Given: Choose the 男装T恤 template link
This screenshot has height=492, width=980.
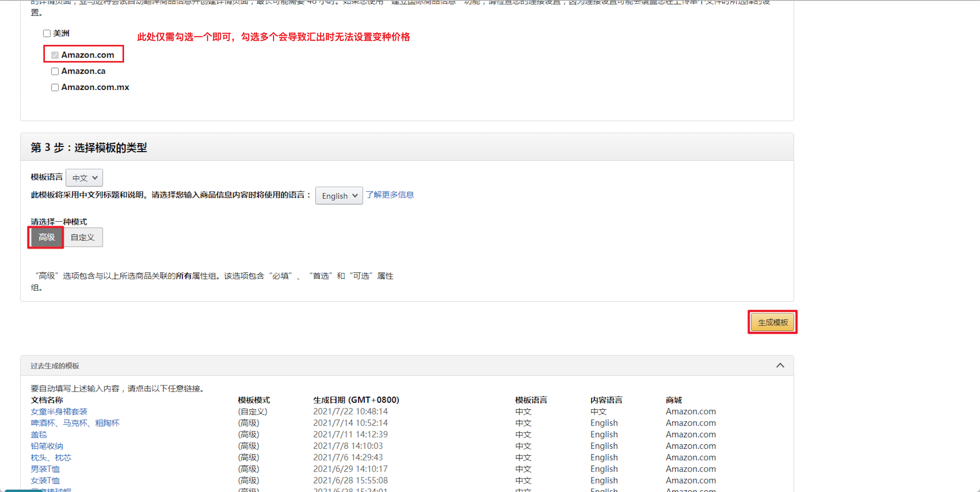Looking at the screenshot, I should click(45, 469).
